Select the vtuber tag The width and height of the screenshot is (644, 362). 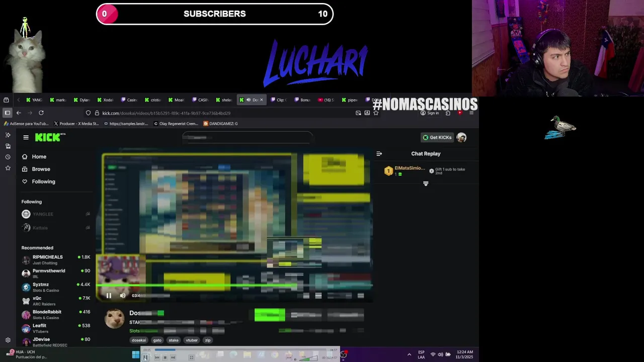click(x=192, y=340)
